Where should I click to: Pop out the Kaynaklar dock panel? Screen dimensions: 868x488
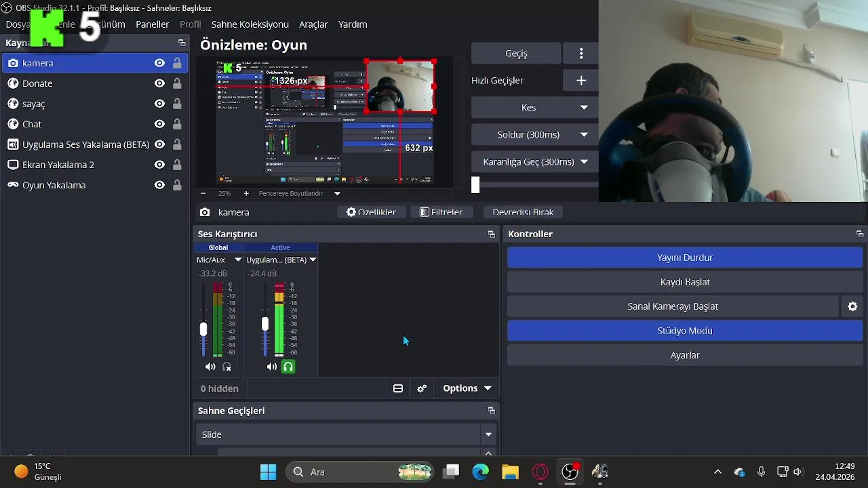pyautogui.click(x=182, y=43)
